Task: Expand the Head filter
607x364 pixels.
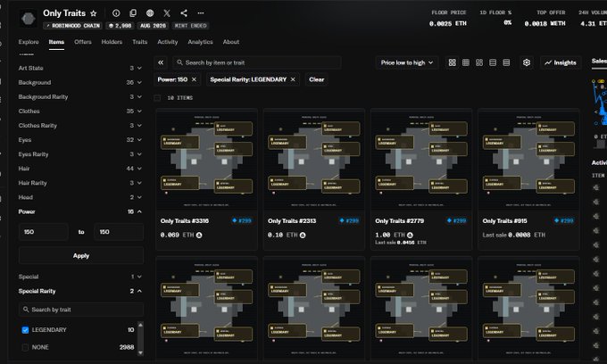Action: pos(79,197)
